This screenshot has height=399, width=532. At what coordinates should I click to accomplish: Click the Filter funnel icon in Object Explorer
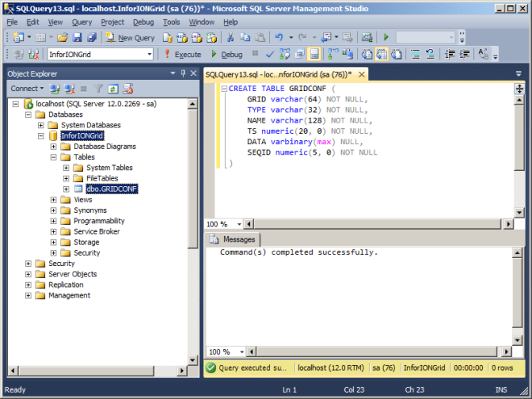coord(99,89)
